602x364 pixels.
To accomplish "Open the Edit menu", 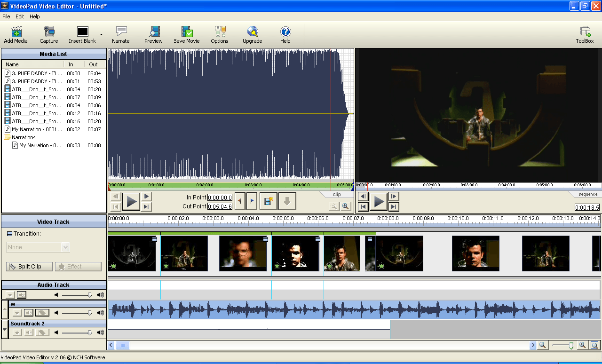I will (x=20, y=16).
